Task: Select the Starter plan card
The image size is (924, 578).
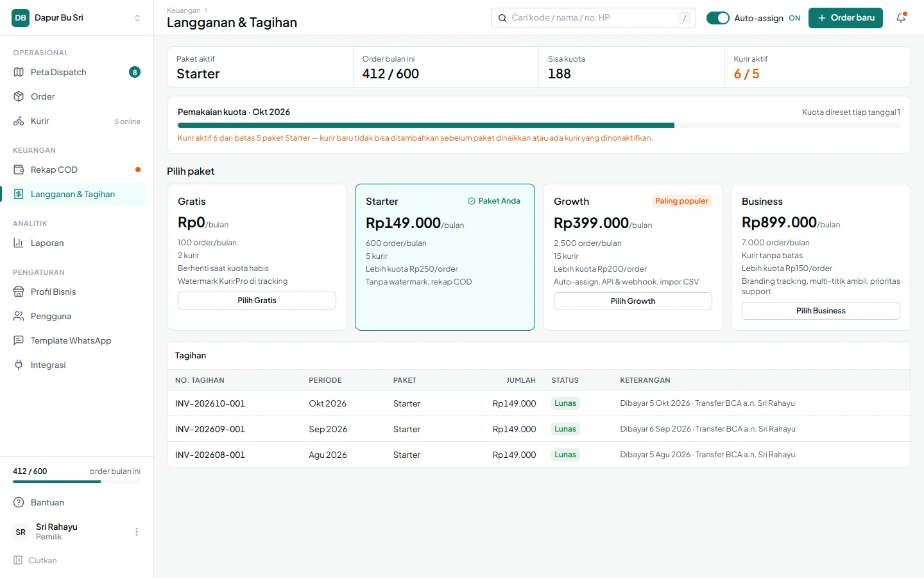Action: click(445, 257)
